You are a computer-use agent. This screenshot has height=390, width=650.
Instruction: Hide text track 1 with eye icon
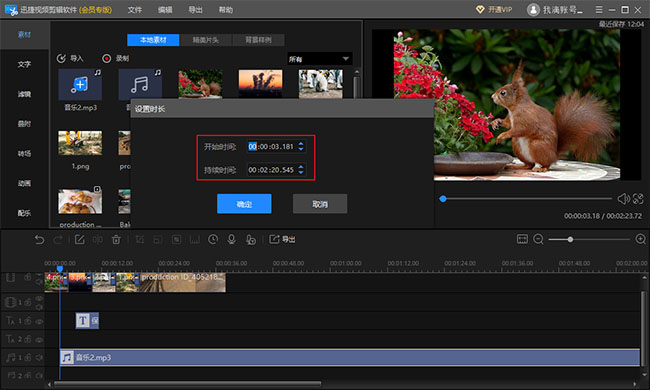pos(39,321)
